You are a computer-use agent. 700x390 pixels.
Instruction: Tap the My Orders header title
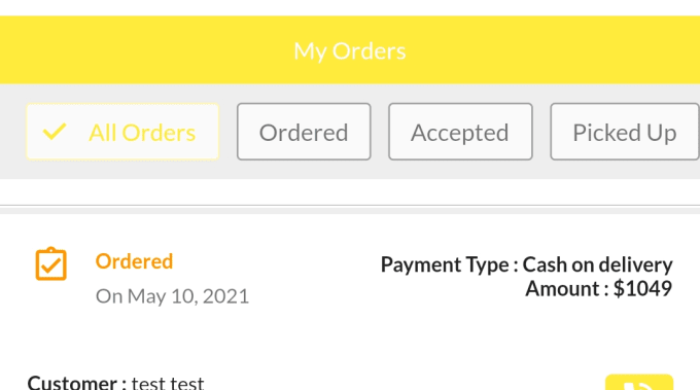[350, 51]
